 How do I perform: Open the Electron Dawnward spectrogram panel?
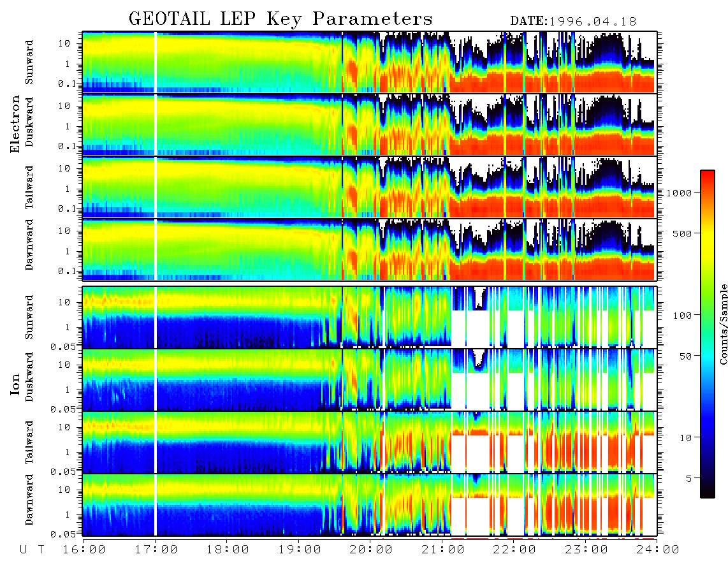coord(370,250)
